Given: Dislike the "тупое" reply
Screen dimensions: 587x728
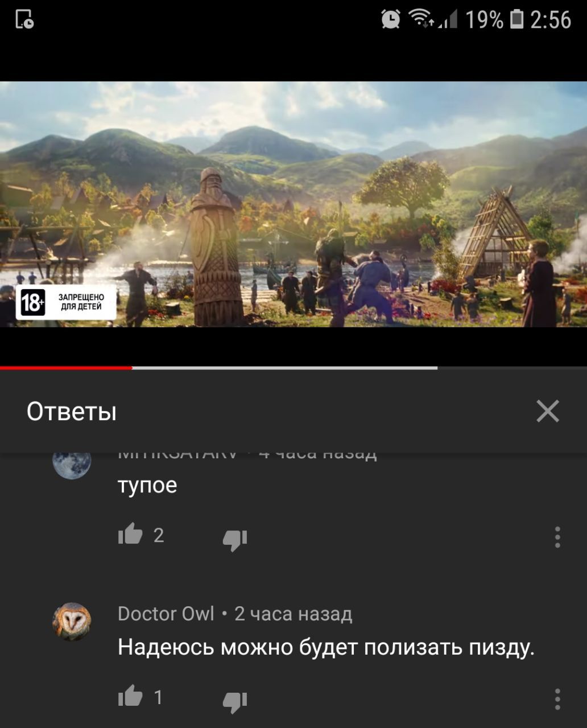Looking at the screenshot, I should [235, 540].
